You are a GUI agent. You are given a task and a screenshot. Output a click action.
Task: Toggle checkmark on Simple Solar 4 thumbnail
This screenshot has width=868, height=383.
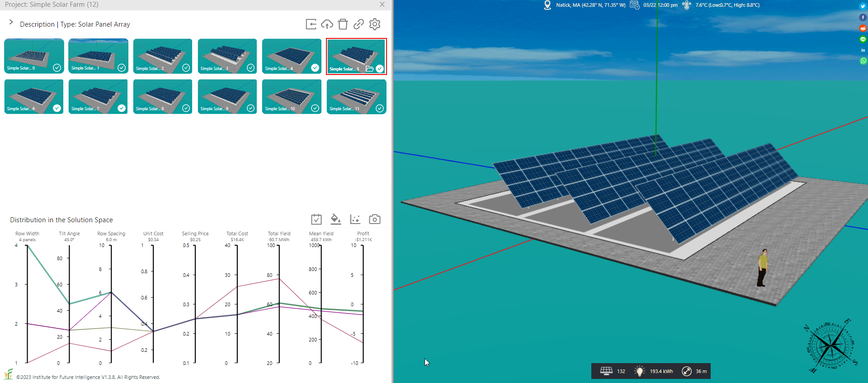click(315, 68)
